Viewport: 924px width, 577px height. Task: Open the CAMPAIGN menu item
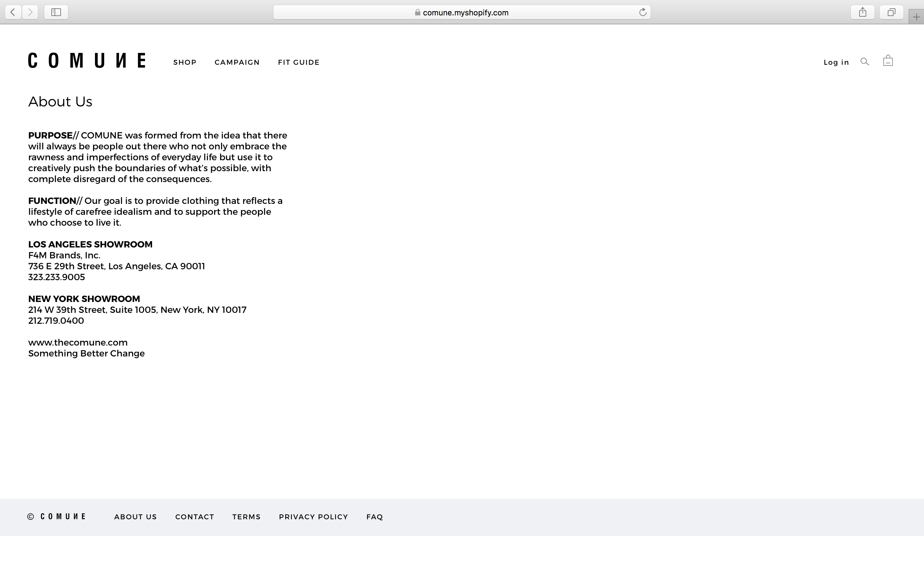237,62
